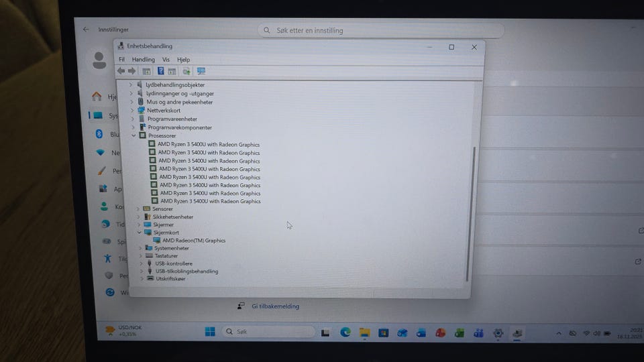Select the Home icon in Settings sidebar
Viewport: 644px width, 362px height.
point(97,97)
